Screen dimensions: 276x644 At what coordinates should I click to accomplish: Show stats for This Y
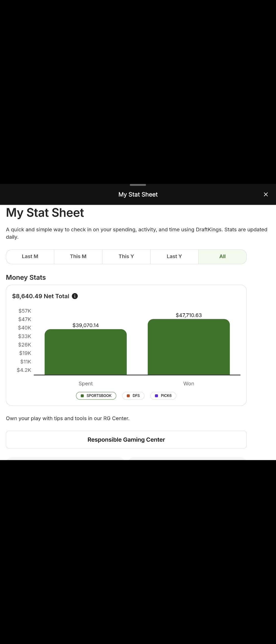coord(126,257)
